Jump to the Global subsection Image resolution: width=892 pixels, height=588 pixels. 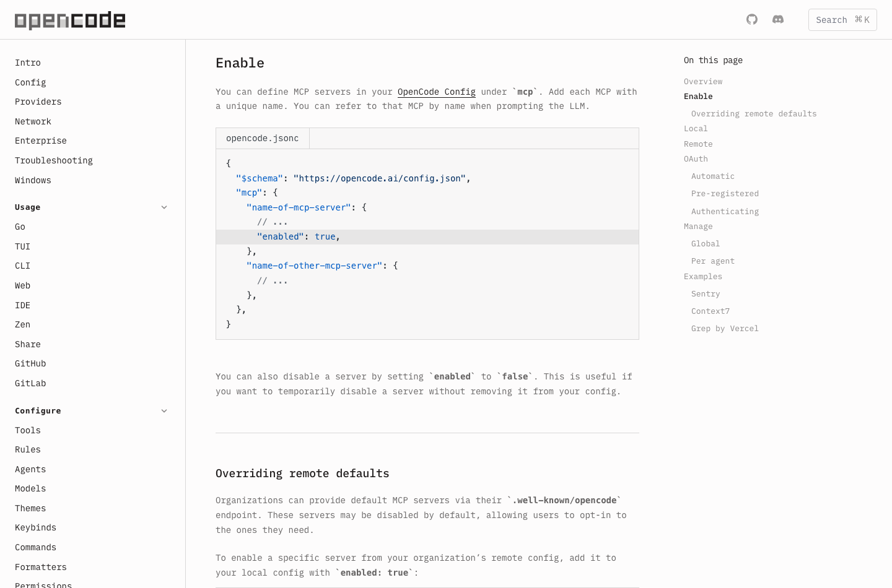(706, 244)
